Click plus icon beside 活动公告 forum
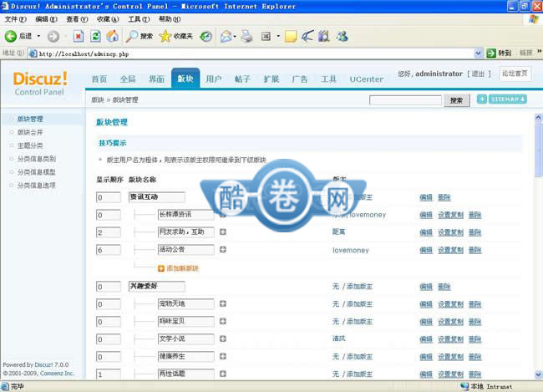The image size is (543, 392). 223,250
